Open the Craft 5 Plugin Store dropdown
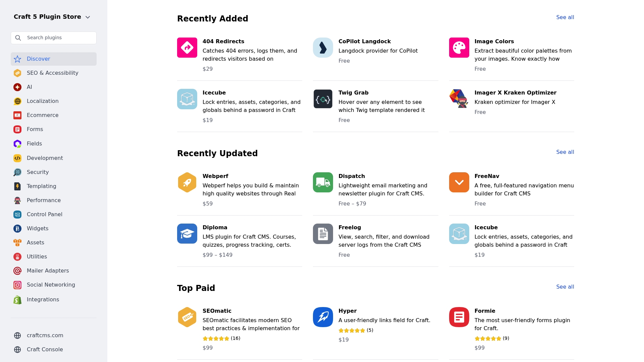 52,17
